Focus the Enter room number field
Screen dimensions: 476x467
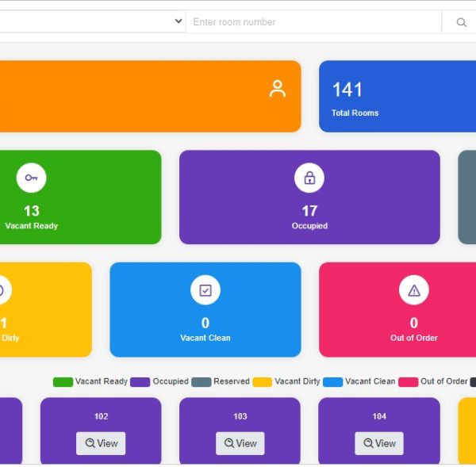(313, 22)
